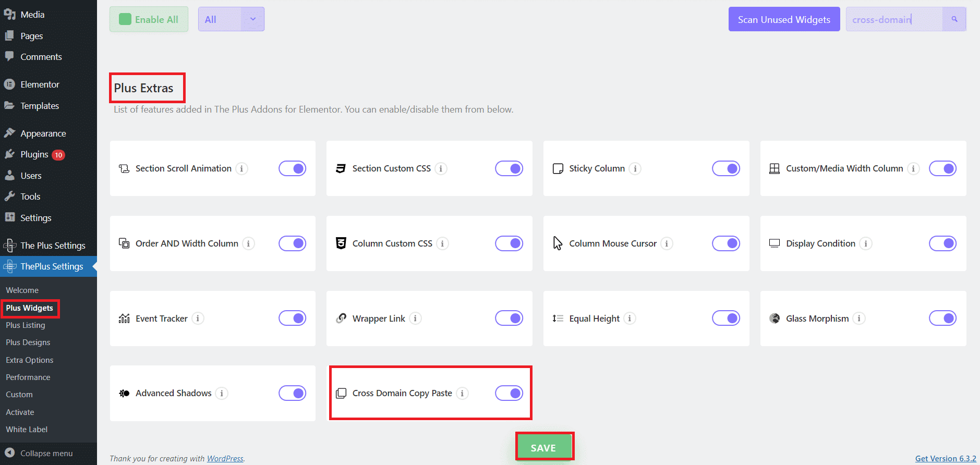Screen dimensions: 980x465
Task: Open the All filter dropdown
Action: pyautogui.click(x=231, y=19)
